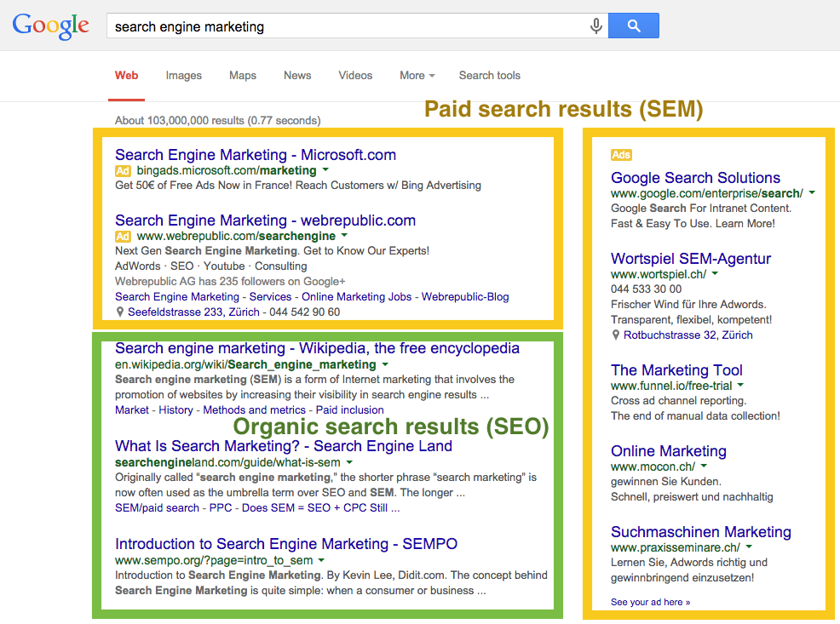Open dropdown arrow beside www.wortspiel.ch/
This screenshot has width=840, height=624.
pos(715,273)
